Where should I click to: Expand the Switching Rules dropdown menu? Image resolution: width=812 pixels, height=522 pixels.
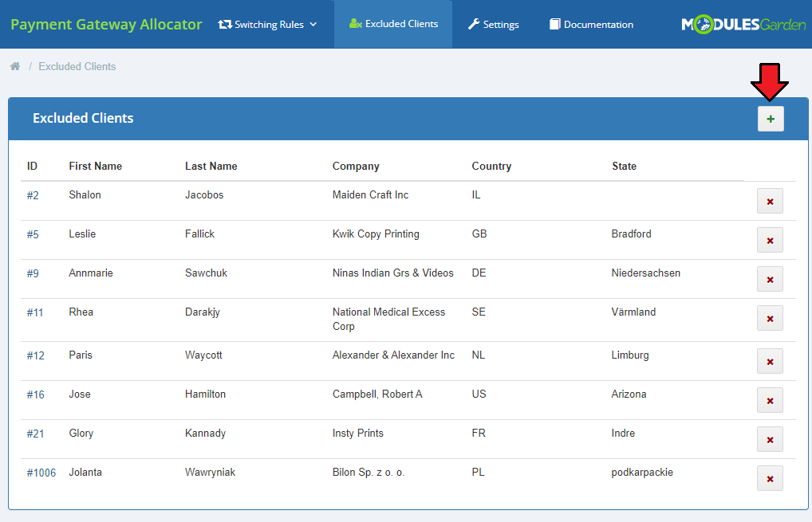coord(267,25)
